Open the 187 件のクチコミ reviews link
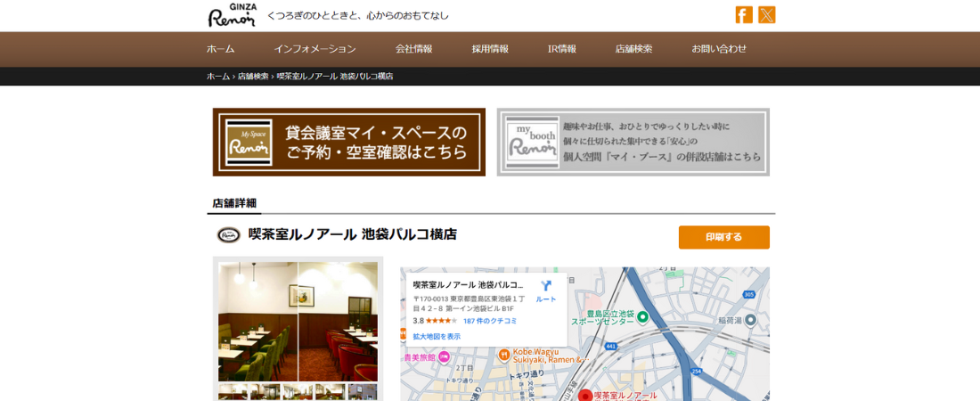 coord(489,321)
